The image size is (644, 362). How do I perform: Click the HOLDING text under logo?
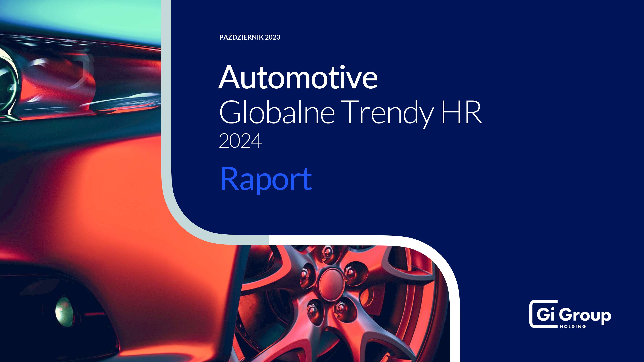pyautogui.click(x=573, y=327)
